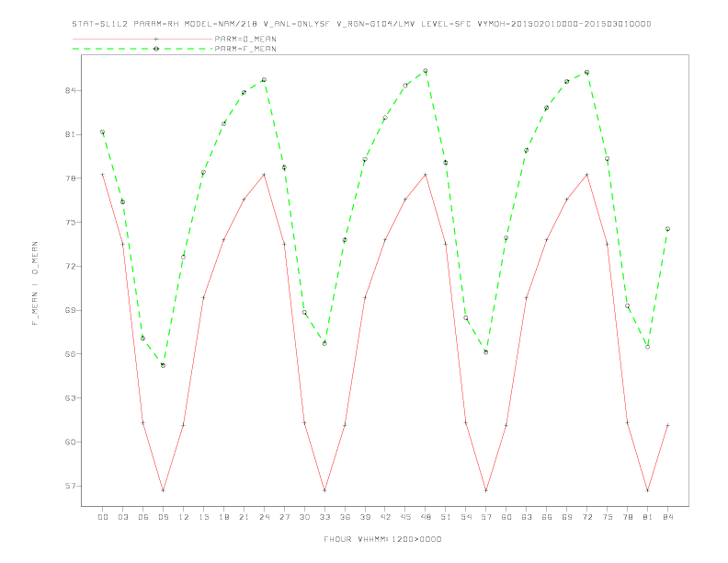Click x-axis forecast hour label 51
728x563 pixels.
[x=446, y=517]
